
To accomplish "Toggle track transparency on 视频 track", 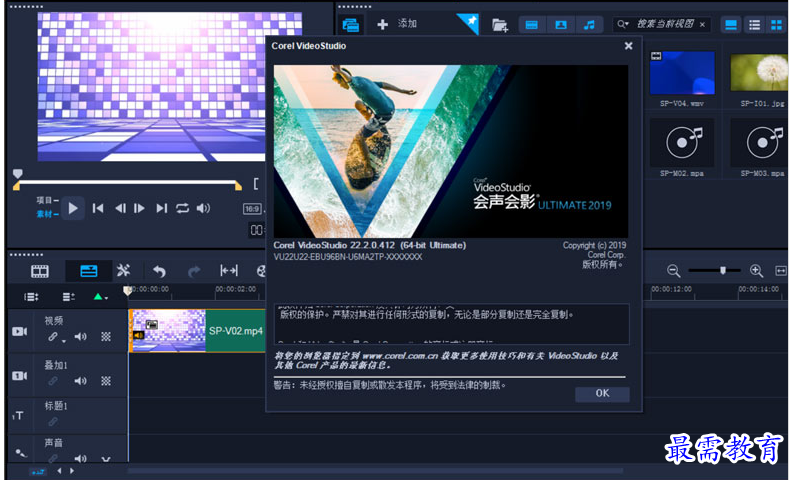I will point(106,337).
